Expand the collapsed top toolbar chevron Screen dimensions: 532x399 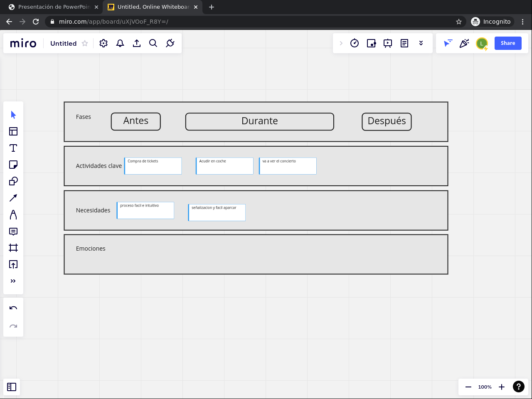(x=341, y=43)
